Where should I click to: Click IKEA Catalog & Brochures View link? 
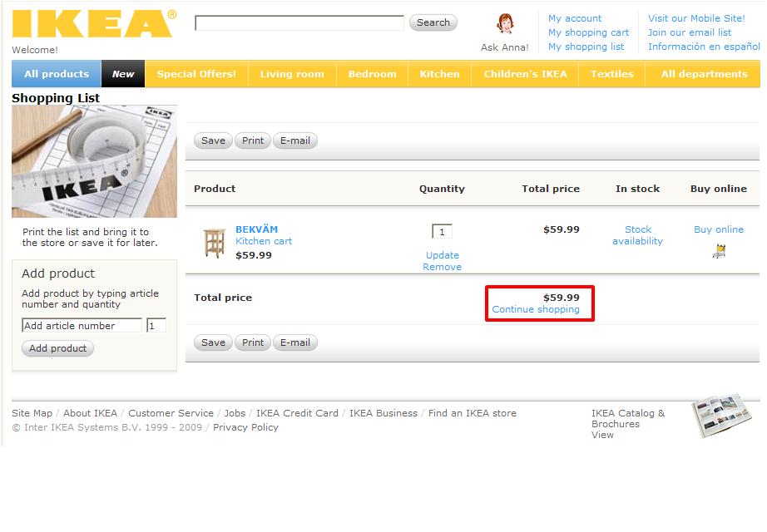pos(628,424)
